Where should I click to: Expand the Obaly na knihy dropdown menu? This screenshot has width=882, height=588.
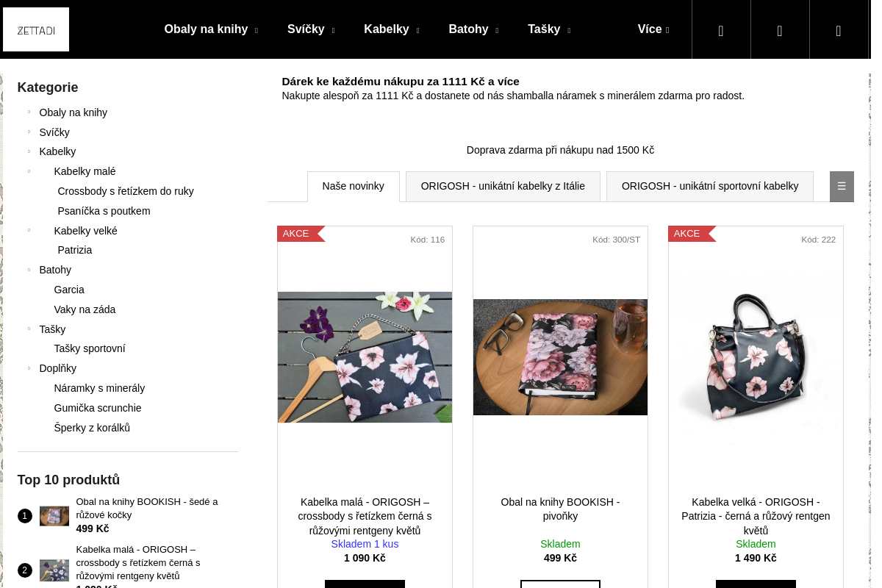point(210,29)
